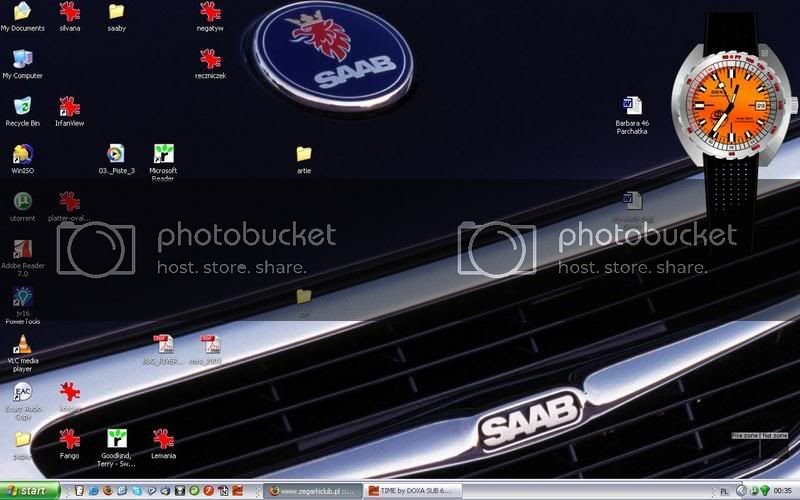This screenshot has height=500, width=800.
Task: Open the saaby folder
Action: tap(116, 16)
